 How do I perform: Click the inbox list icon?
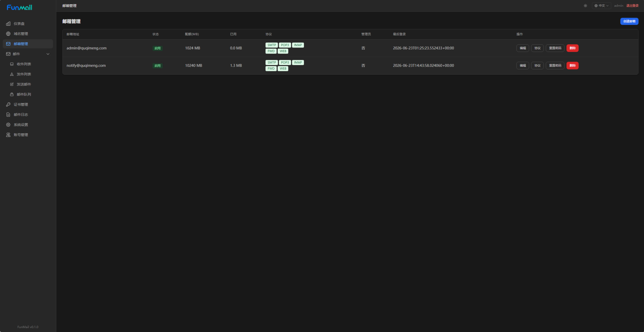12,64
